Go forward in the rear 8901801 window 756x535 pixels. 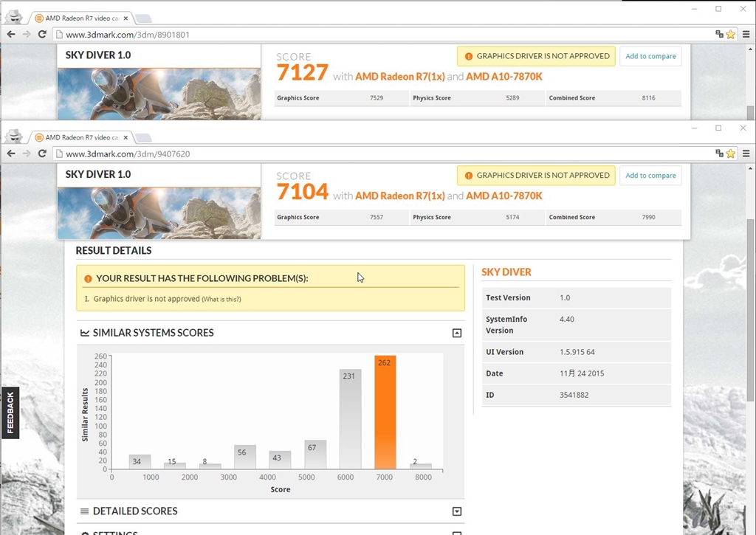(x=27, y=34)
